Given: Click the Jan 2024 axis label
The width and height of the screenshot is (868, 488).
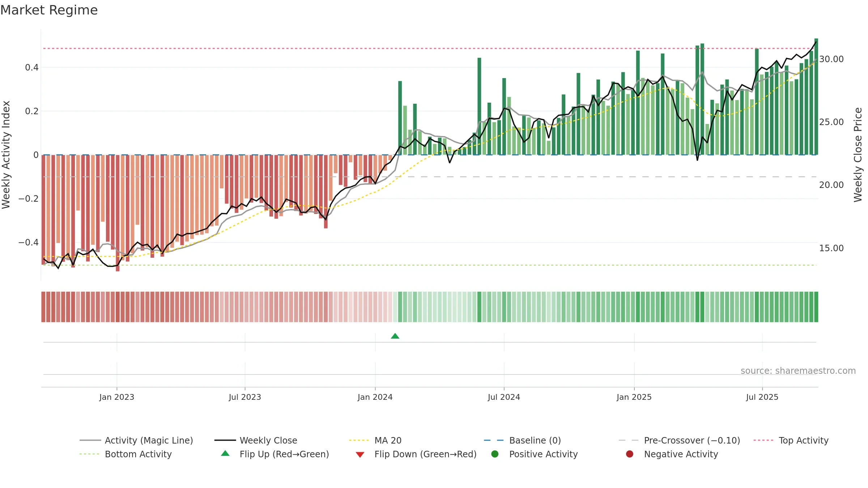Looking at the screenshot, I should click(x=375, y=397).
